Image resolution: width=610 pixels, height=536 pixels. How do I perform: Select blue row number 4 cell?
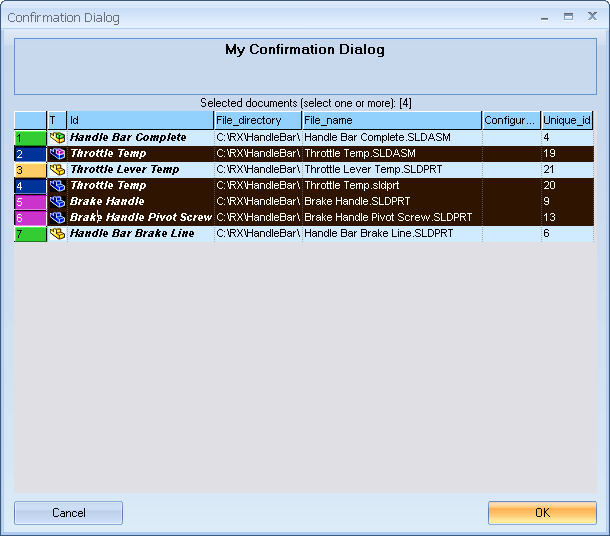(30, 186)
